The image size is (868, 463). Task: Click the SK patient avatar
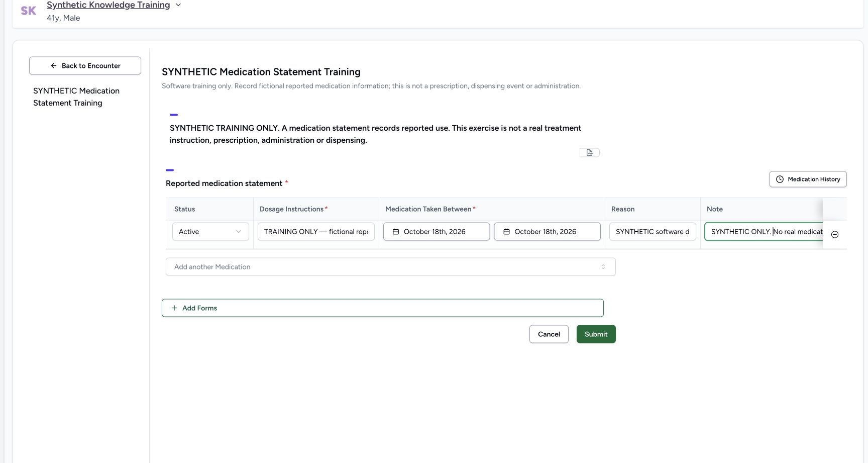(29, 11)
